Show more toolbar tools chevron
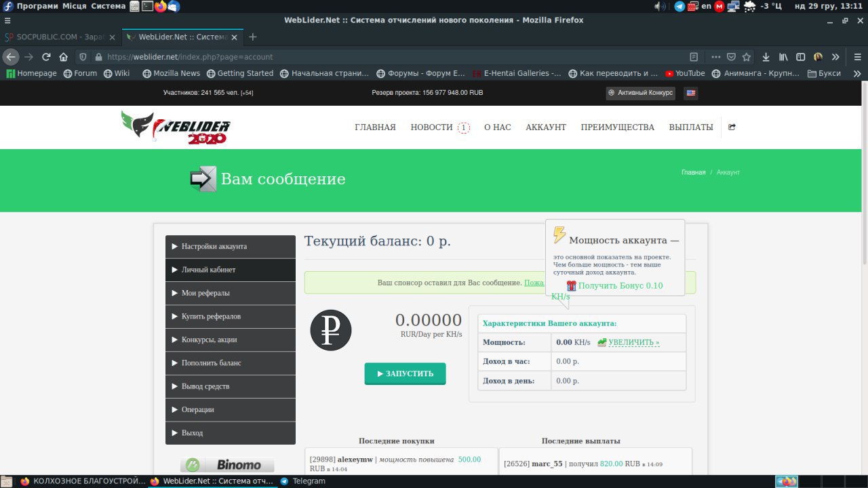 pos(835,57)
